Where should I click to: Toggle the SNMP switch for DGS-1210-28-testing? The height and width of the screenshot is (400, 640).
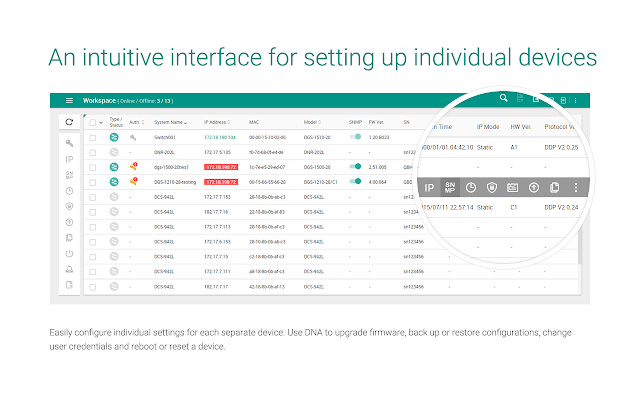355,182
